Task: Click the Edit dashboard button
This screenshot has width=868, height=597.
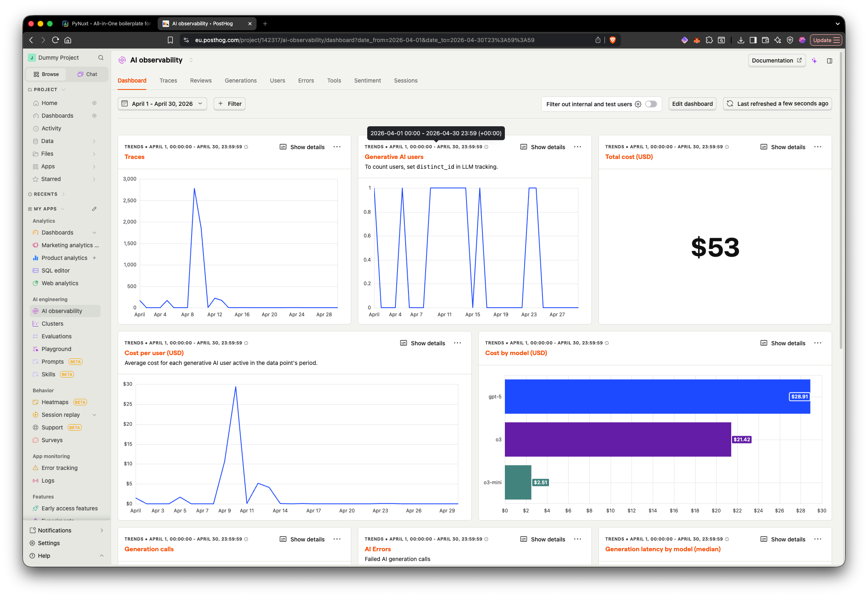Action: point(692,104)
